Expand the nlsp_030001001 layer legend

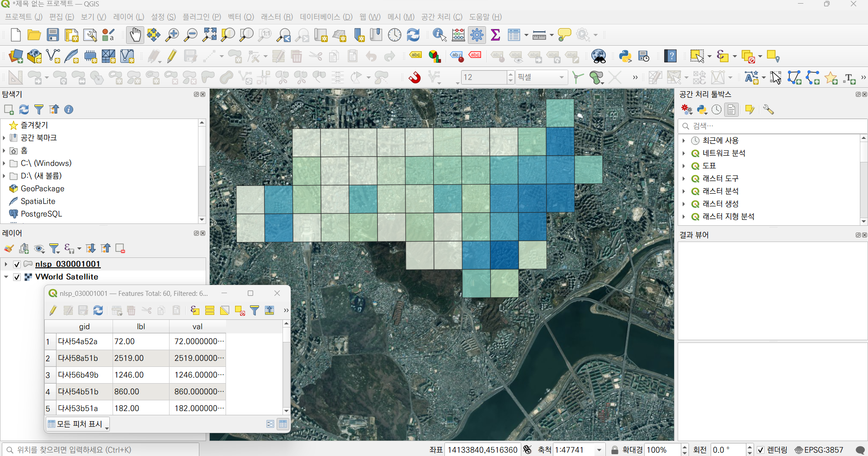[x=6, y=264]
